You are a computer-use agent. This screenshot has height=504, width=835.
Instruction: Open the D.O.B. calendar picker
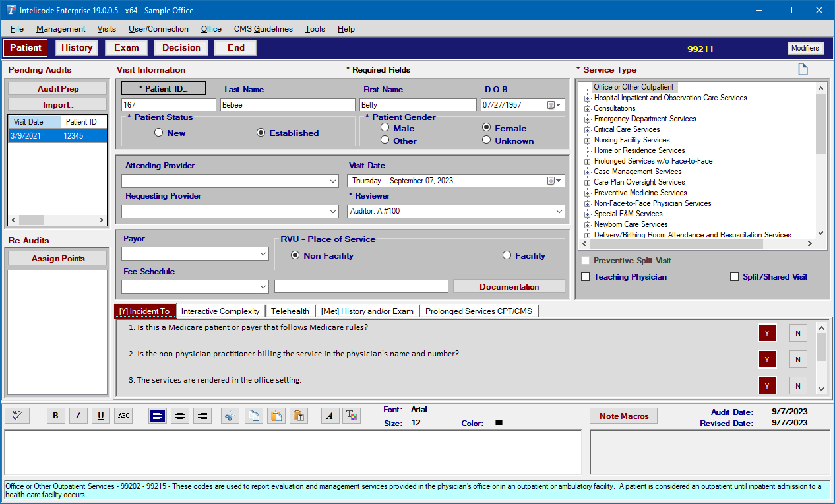555,105
